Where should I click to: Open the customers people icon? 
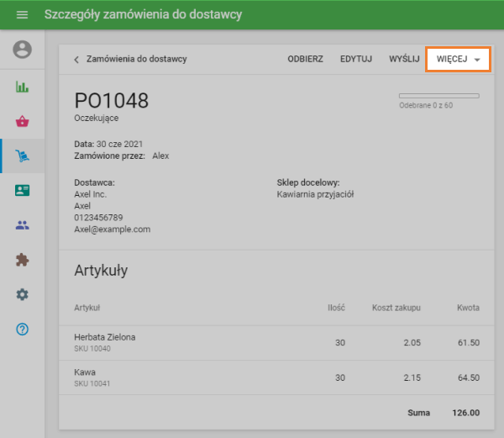coord(22,225)
